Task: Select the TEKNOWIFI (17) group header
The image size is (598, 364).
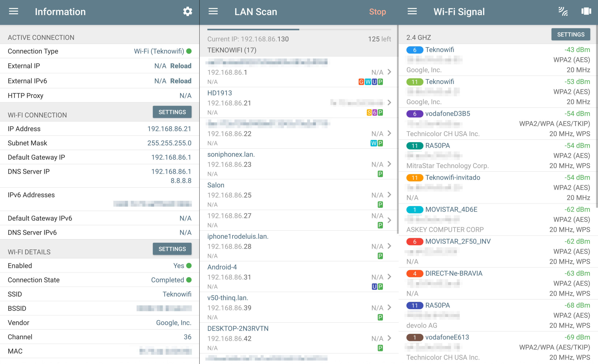Action: click(232, 50)
